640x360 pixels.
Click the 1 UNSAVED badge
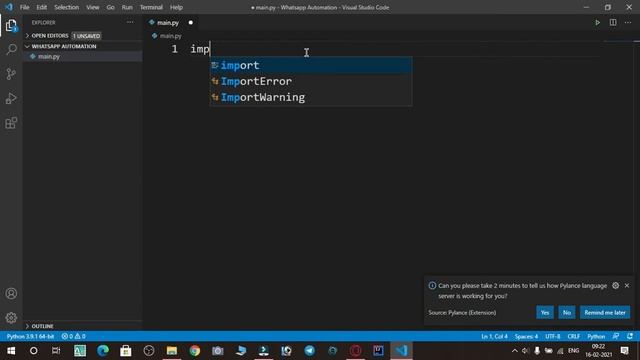(x=86, y=36)
